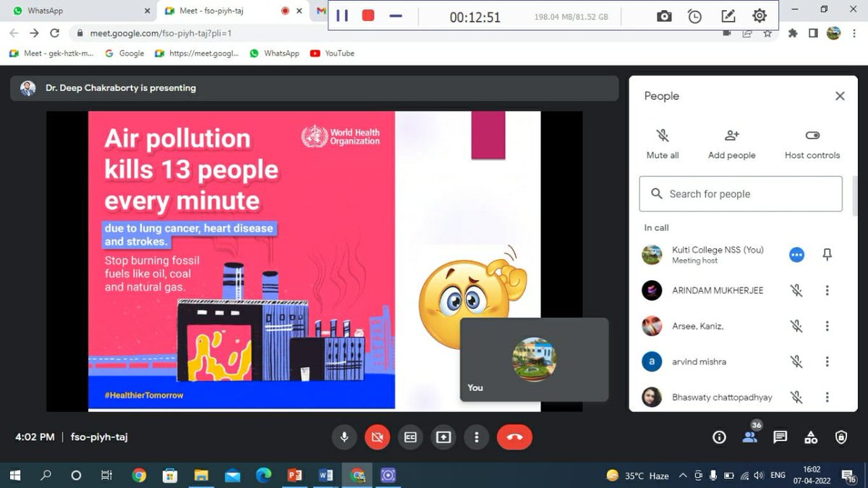Open the WhatsApp bookmark in bookmarks bar
Screen dimensions: 868x488
point(274,53)
